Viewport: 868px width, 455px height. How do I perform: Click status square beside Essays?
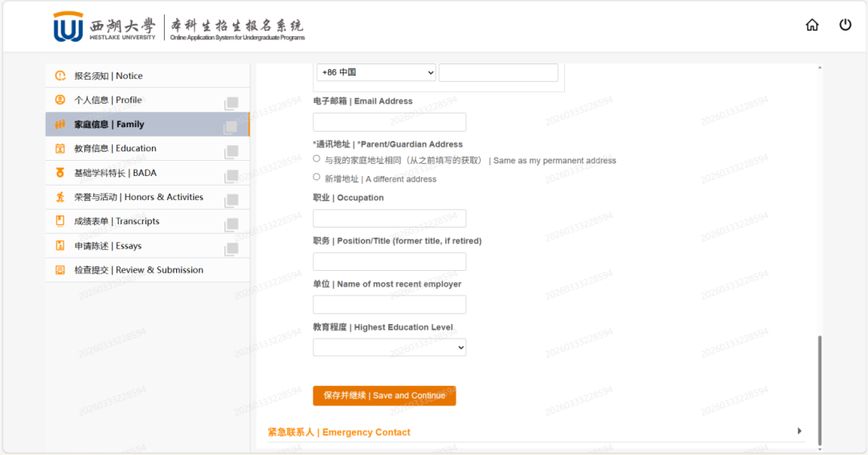(x=231, y=249)
